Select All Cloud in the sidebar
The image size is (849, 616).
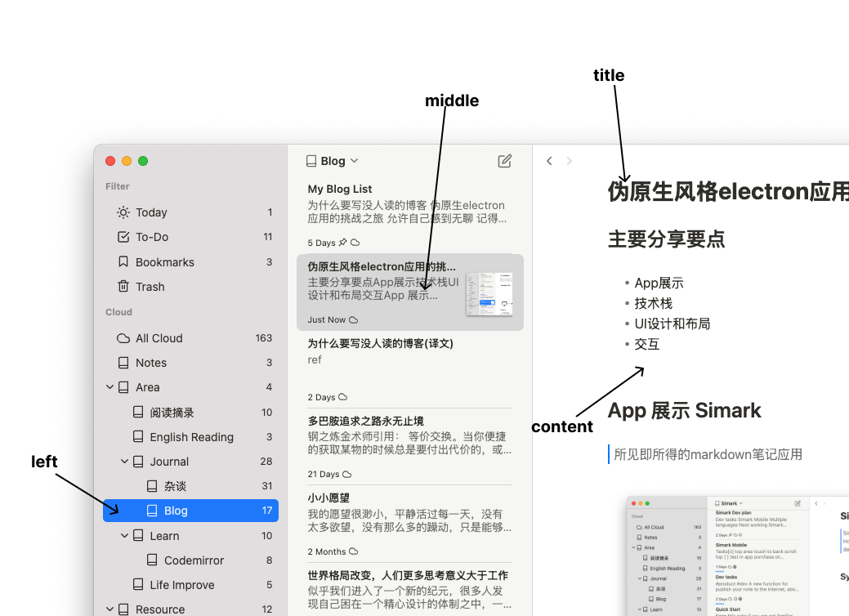159,338
